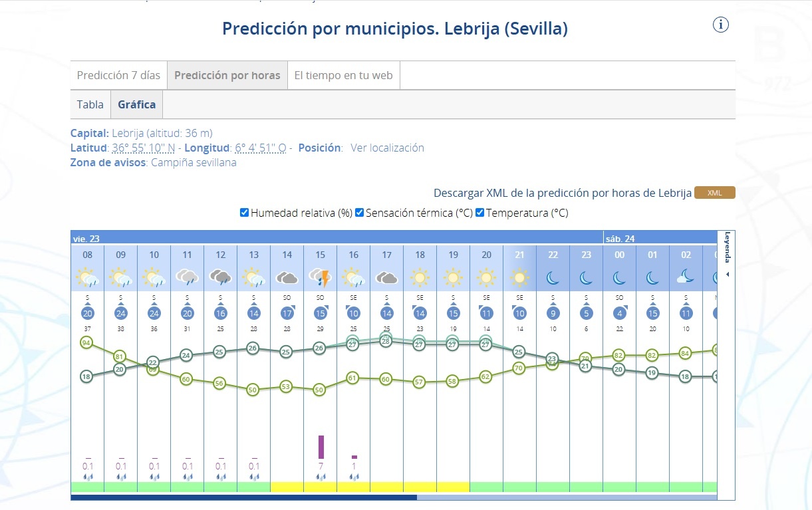Click the sunny icon at hour 18
This screenshot has width=812, height=510.
[x=420, y=277]
